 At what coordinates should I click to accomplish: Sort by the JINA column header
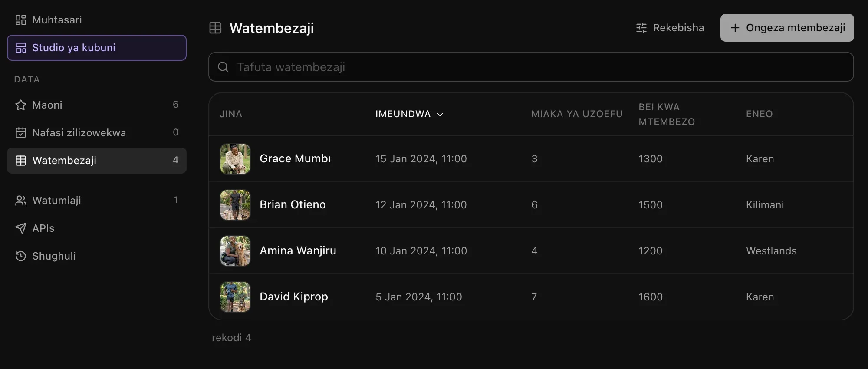point(231,114)
